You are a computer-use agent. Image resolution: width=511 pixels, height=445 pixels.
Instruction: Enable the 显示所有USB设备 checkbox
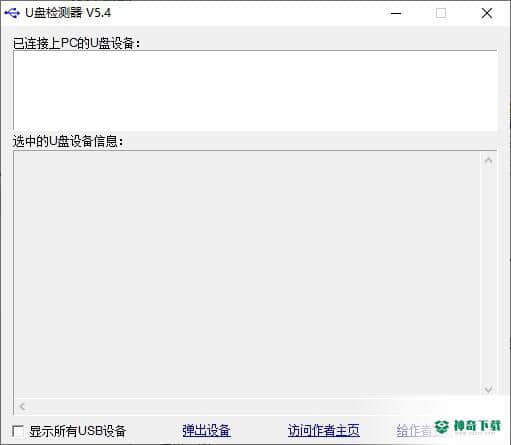[x=17, y=431]
